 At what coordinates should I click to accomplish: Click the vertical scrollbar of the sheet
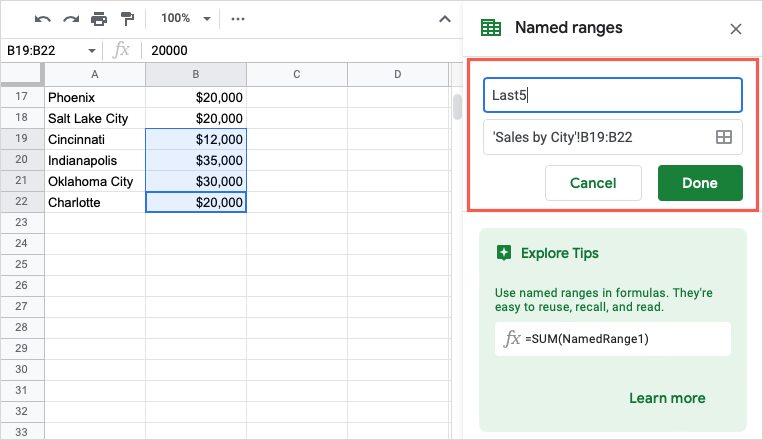click(x=457, y=108)
